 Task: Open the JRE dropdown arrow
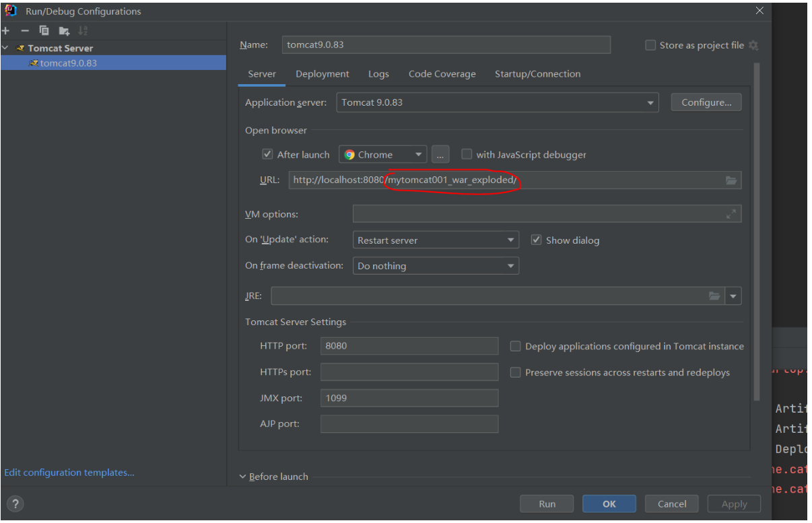(x=733, y=296)
